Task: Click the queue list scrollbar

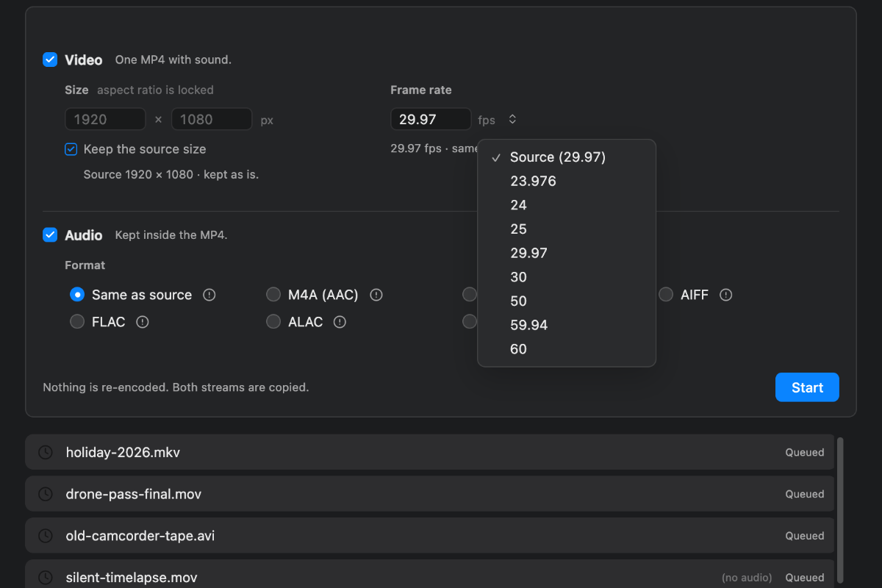Action: (x=840, y=512)
